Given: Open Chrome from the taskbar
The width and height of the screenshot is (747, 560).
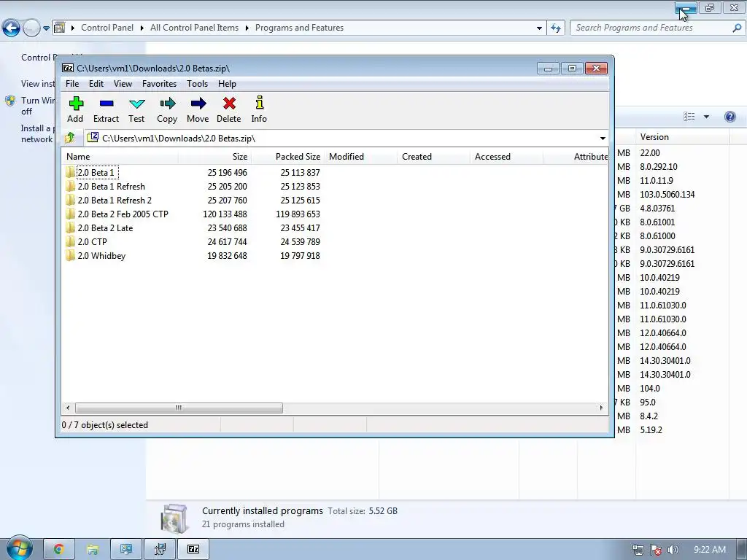Looking at the screenshot, I should coord(58,549).
